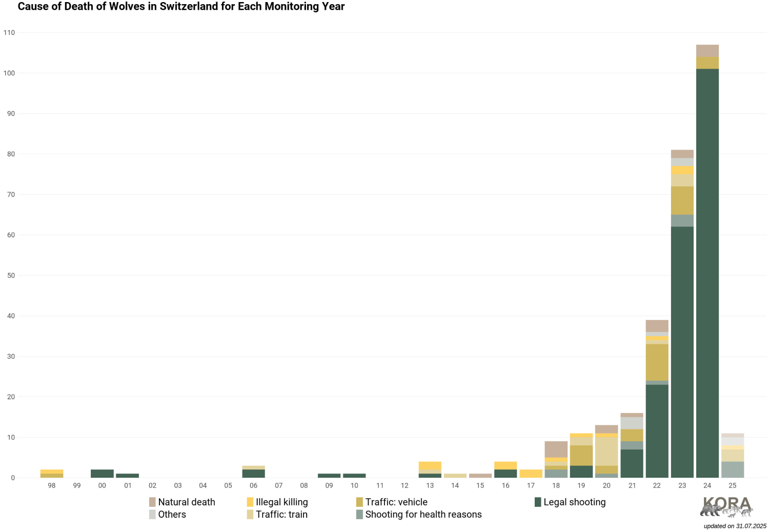This screenshot has width=769, height=532.
Task: Select the Natural death legend label
Action: pyautogui.click(x=187, y=502)
